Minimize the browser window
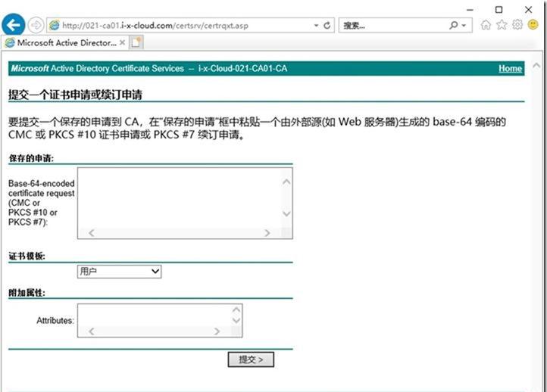This screenshot has height=392, width=547. pyautogui.click(x=470, y=10)
